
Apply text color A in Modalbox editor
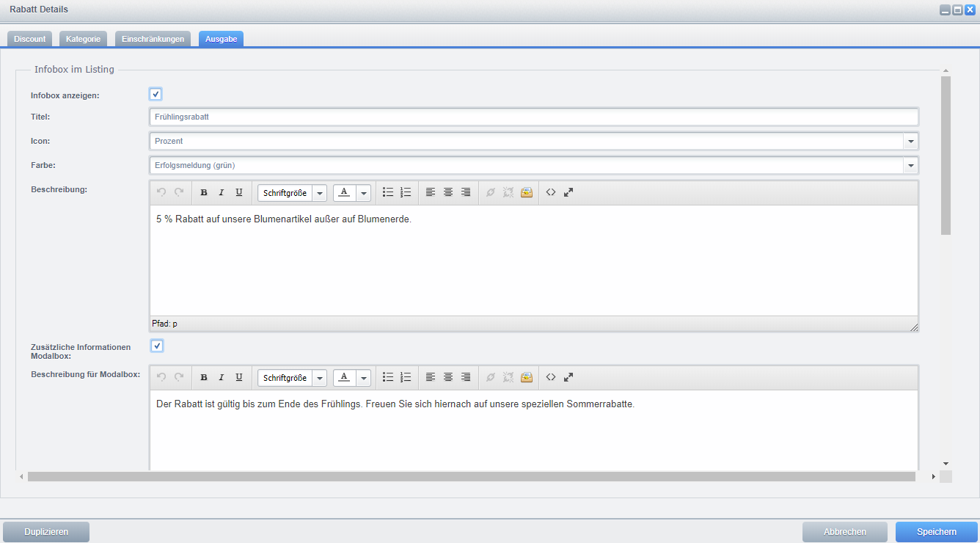pos(344,377)
